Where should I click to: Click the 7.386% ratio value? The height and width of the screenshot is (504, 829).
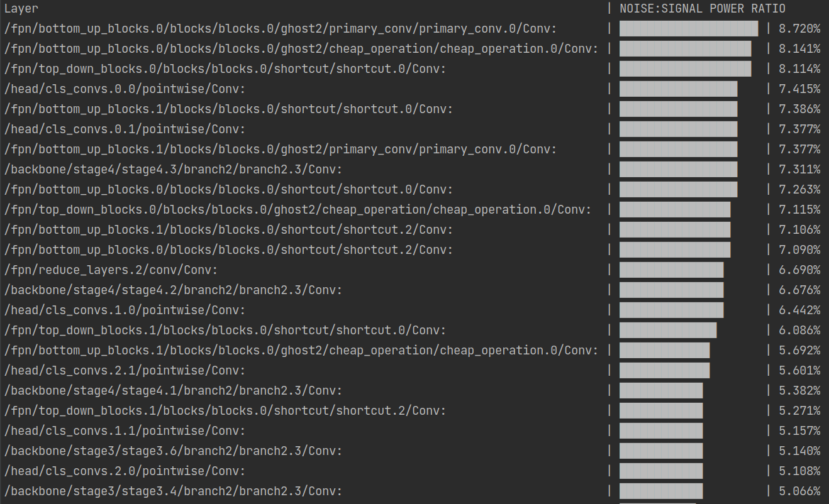(799, 109)
